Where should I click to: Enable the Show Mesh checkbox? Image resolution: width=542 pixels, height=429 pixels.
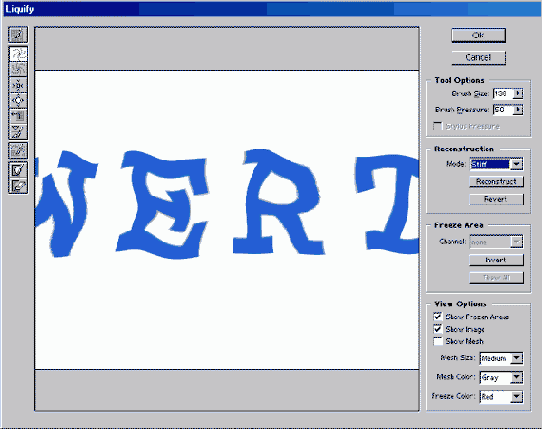438,341
